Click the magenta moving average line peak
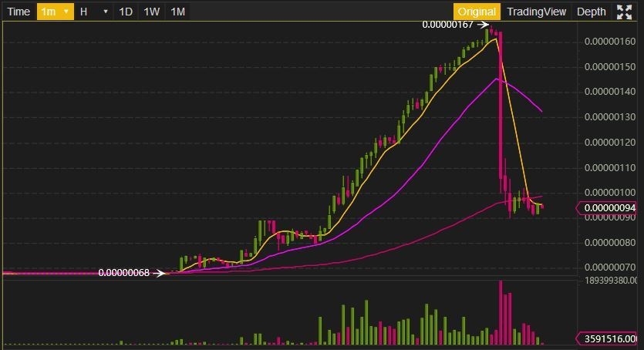This screenshot has height=350, width=644. pyautogui.click(x=497, y=79)
